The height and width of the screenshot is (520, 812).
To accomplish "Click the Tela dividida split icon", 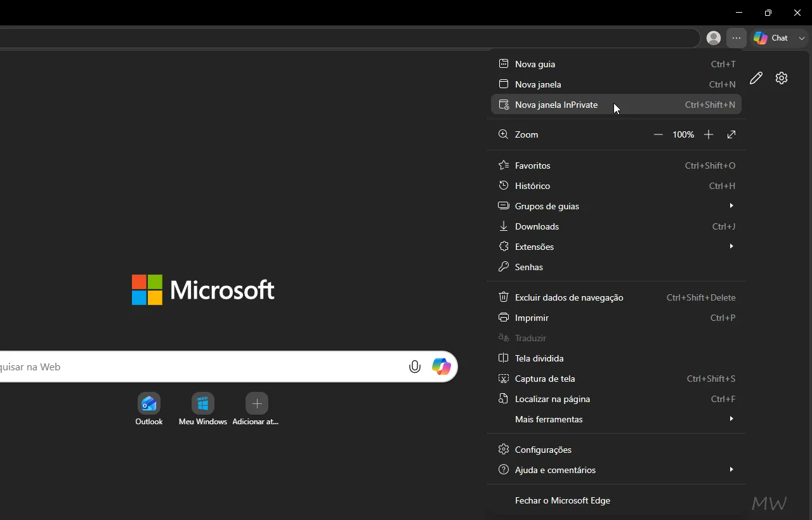I will [x=504, y=358].
